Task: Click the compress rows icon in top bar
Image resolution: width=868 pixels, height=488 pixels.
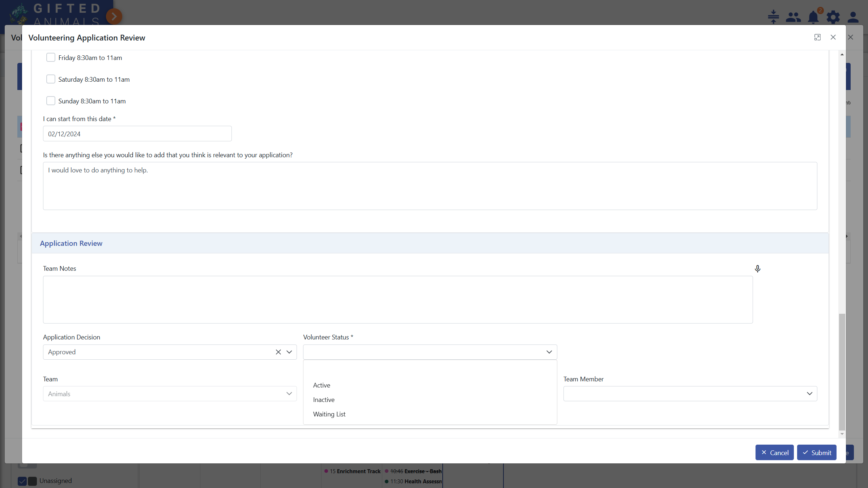Action: coord(773,17)
